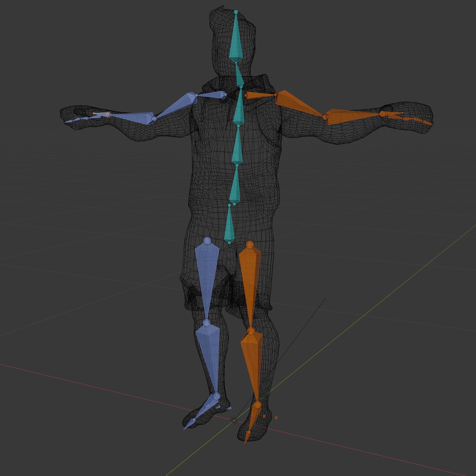This screenshot has height=476, width=476.
Task: Select the teal upper chest spine bone
Action: click(x=238, y=106)
